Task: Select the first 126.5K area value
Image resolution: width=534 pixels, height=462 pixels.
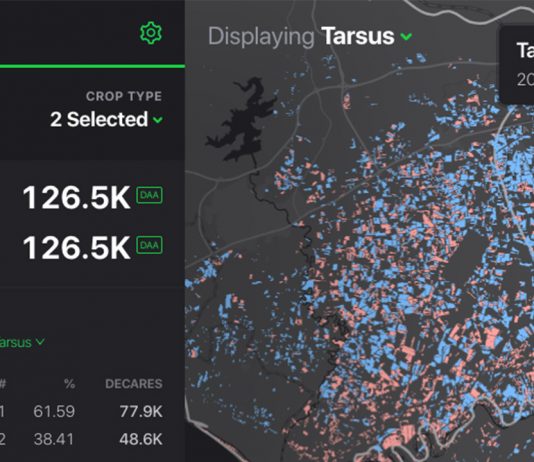Action: click(76, 197)
